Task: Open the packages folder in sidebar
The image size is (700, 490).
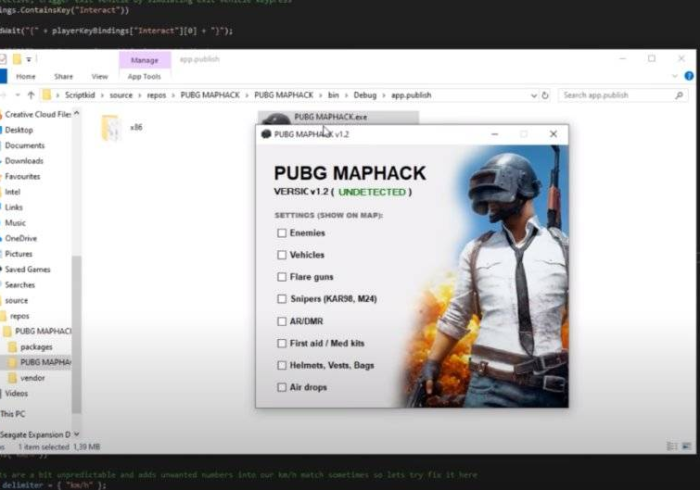Action: tap(36, 346)
